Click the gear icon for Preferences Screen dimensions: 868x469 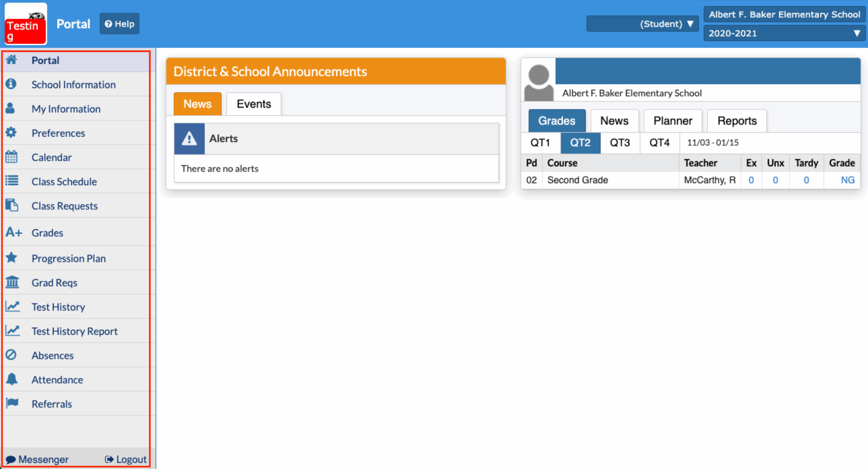pyautogui.click(x=11, y=133)
